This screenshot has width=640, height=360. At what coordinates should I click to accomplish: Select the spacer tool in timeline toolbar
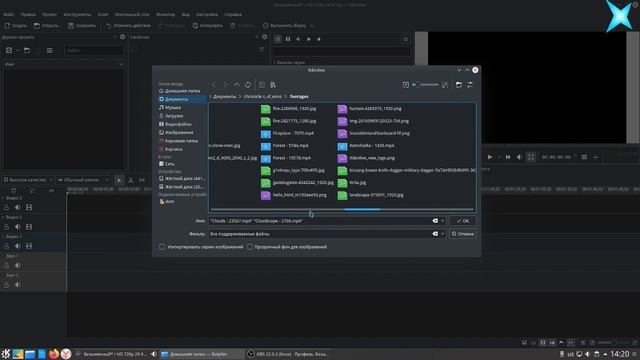[x=142, y=180]
